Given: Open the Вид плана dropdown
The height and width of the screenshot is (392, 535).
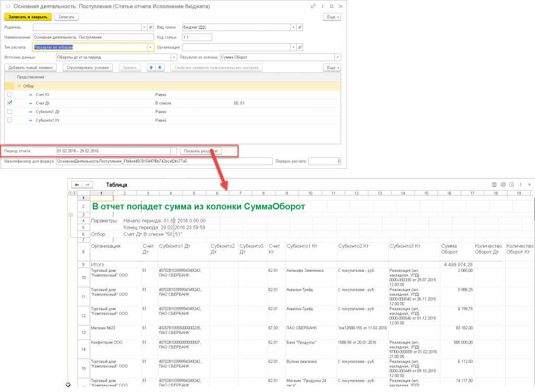Looking at the screenshot, I should pyautogui.click(x=294, y=27).
